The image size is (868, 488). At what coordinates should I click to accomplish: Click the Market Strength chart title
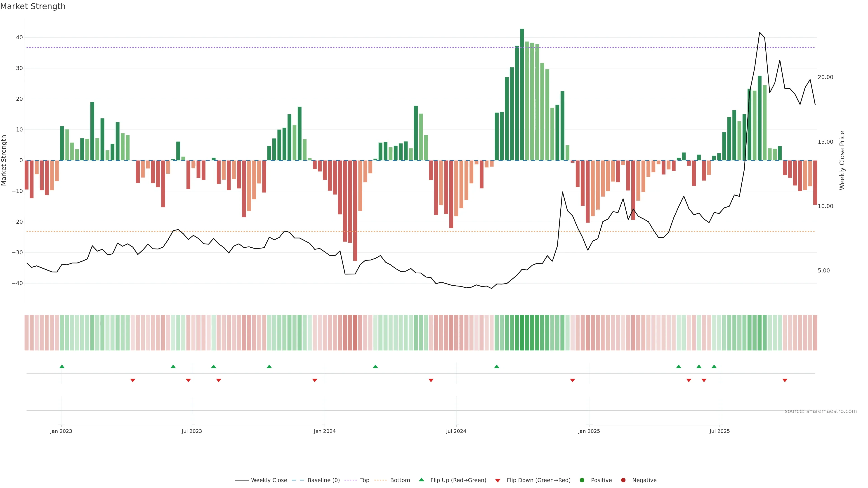pos(33,6)
